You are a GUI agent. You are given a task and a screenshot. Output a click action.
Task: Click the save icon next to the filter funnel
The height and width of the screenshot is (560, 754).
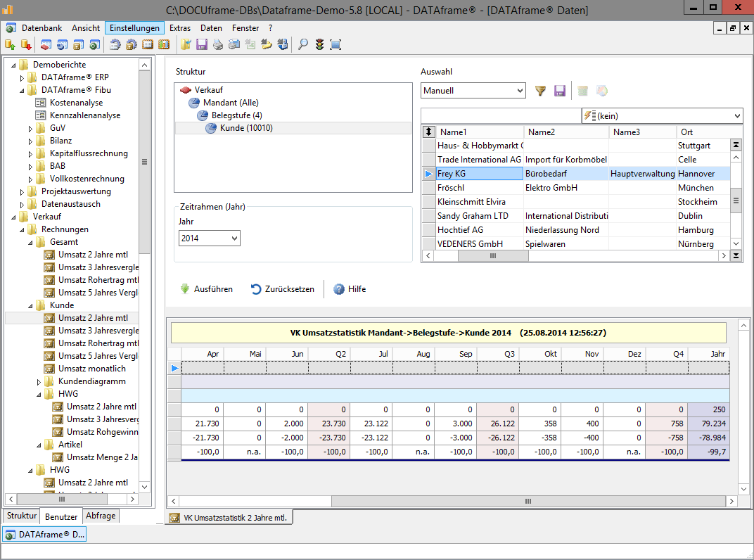560,91
